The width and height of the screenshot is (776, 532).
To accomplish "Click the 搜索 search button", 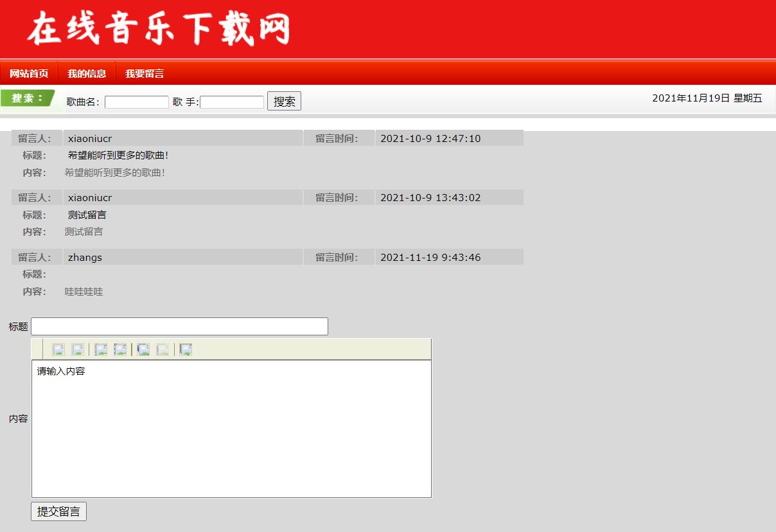I will pyautogui.click(x=284, y=100).
